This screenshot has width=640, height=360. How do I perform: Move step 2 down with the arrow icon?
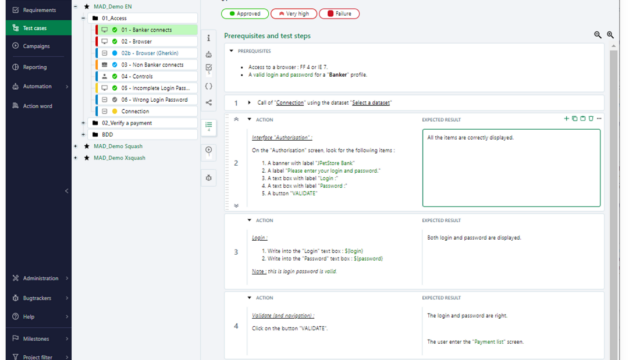tap(236, 206)
